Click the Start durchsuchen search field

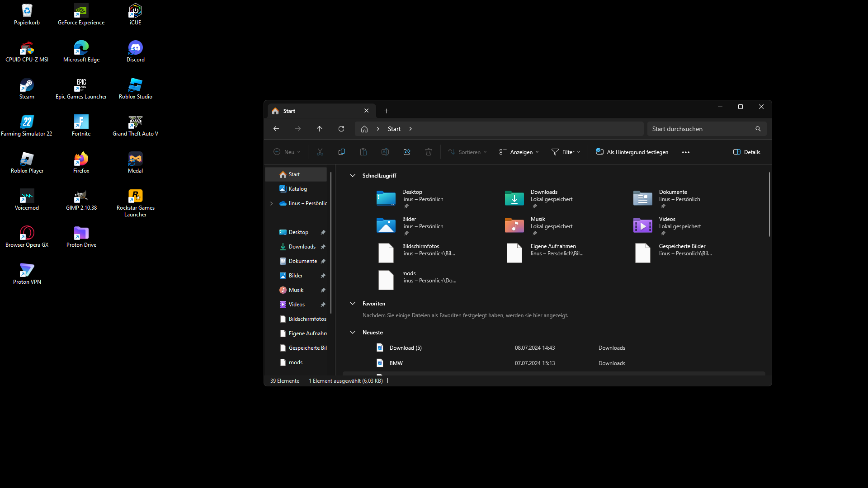coord(701,129)
